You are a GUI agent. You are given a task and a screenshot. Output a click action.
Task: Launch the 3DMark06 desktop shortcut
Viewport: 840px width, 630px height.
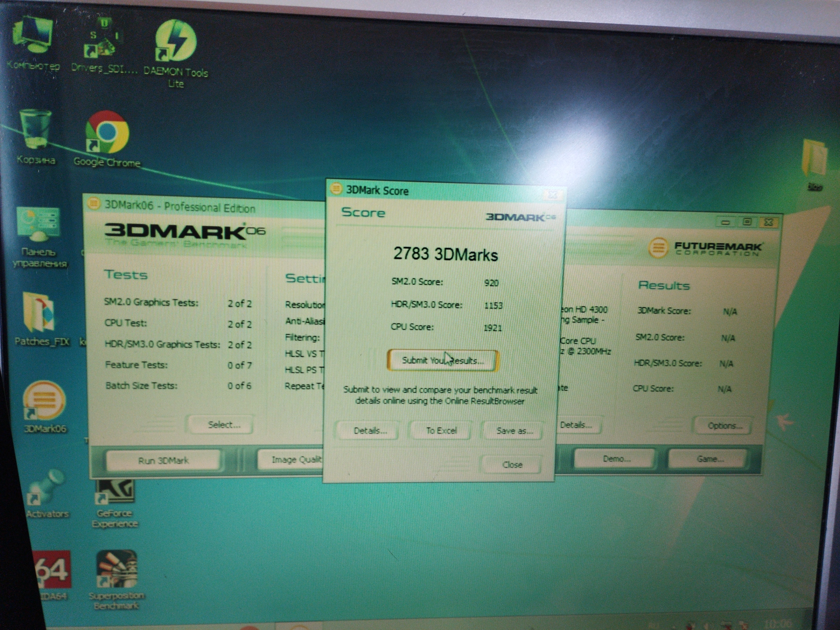tap(45, 407)
